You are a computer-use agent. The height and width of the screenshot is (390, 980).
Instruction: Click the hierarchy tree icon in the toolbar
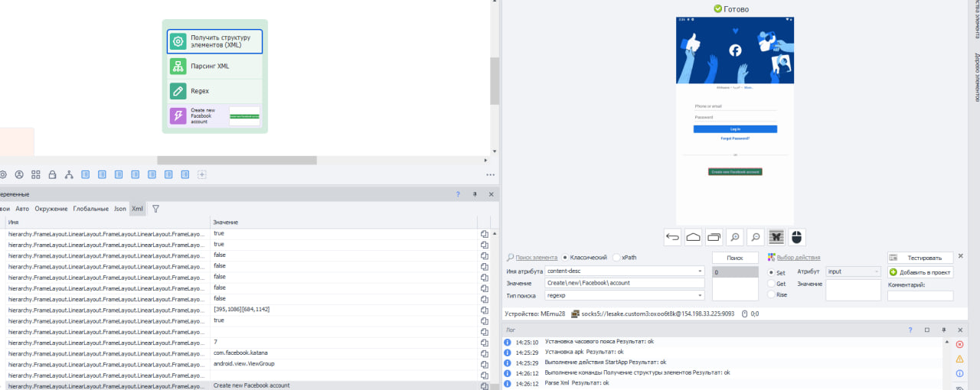[69, 174]
